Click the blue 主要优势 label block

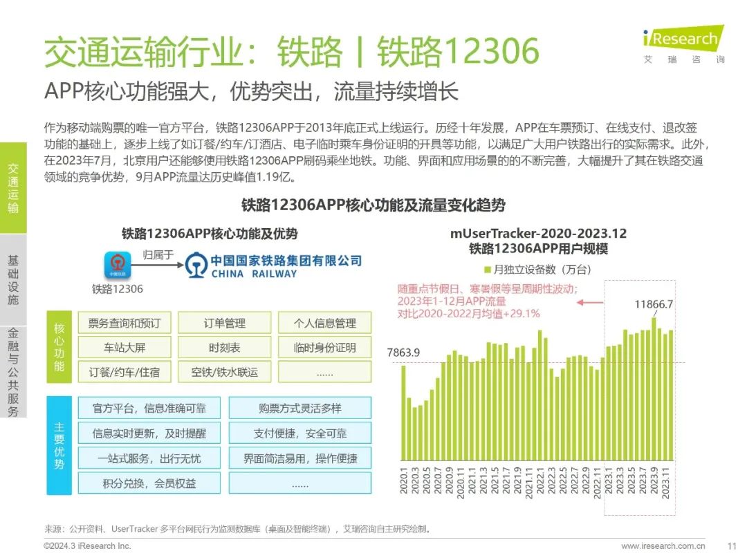59,446
